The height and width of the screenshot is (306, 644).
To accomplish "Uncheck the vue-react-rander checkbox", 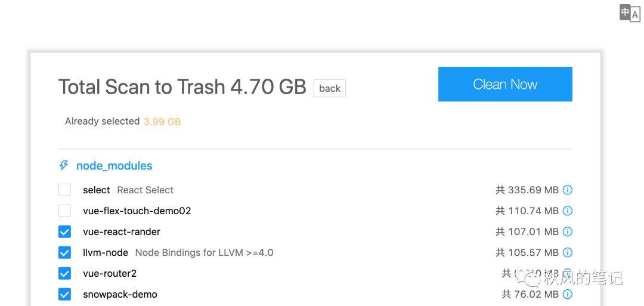I will (64, 231).
